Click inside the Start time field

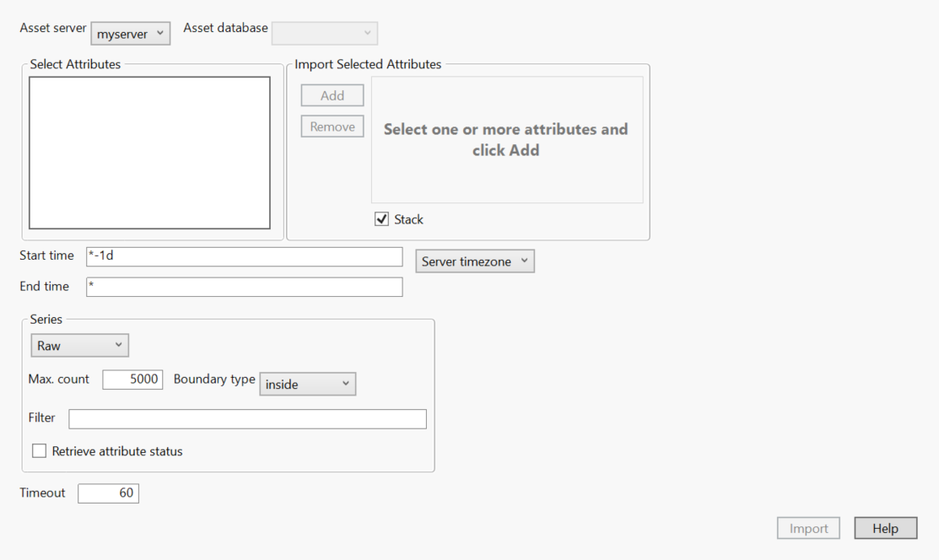point(244,256)
